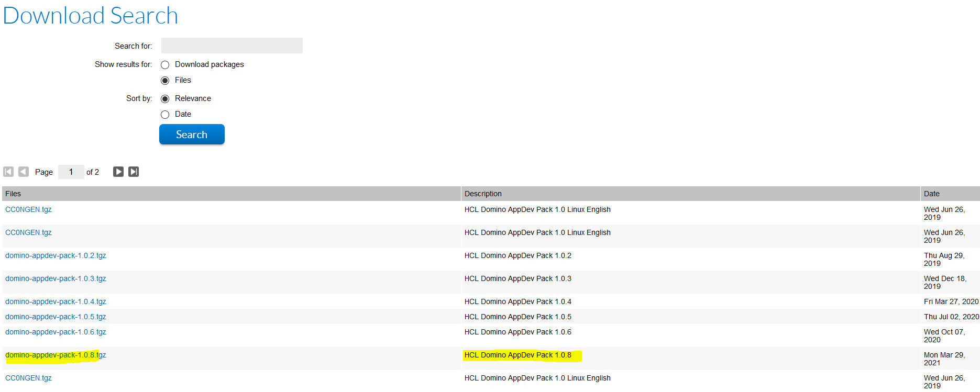This screenshot has width=980, height=392.
Task: Go to next page of results
Action: click(118, 172)
